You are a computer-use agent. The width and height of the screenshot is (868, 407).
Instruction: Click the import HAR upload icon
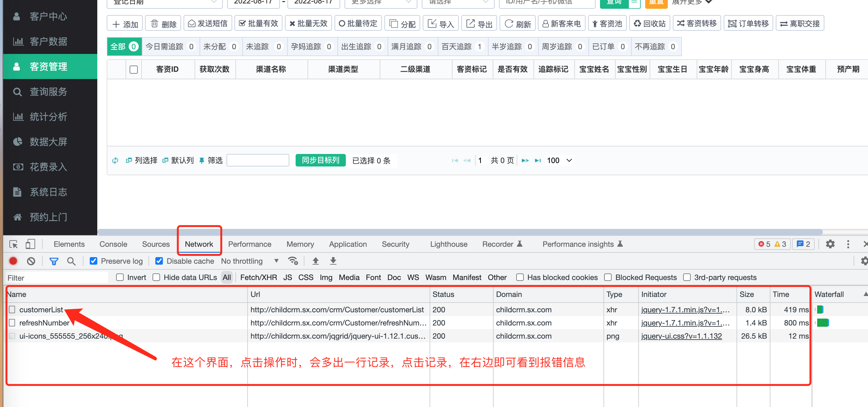pyautogui.click(x=315, y=261)
